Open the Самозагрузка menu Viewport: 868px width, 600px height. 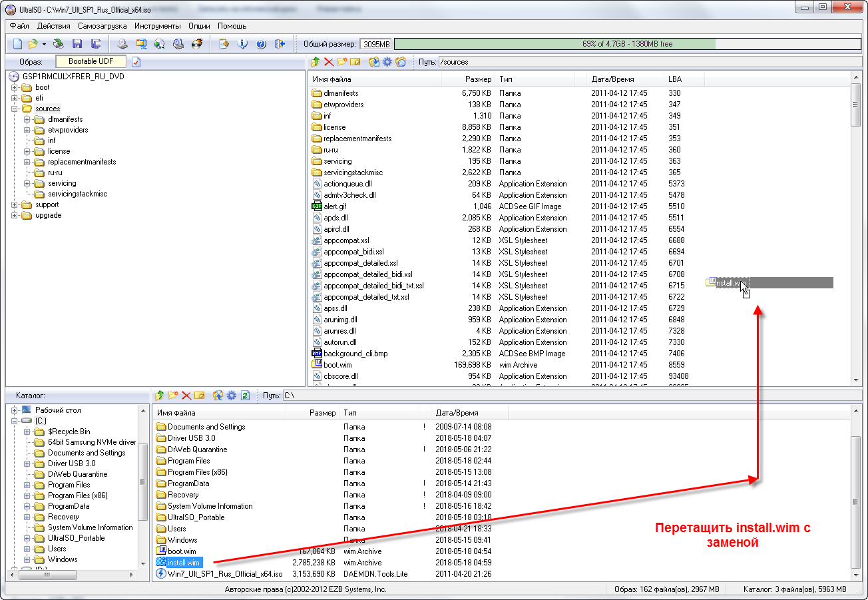click(x=102, y=26)
